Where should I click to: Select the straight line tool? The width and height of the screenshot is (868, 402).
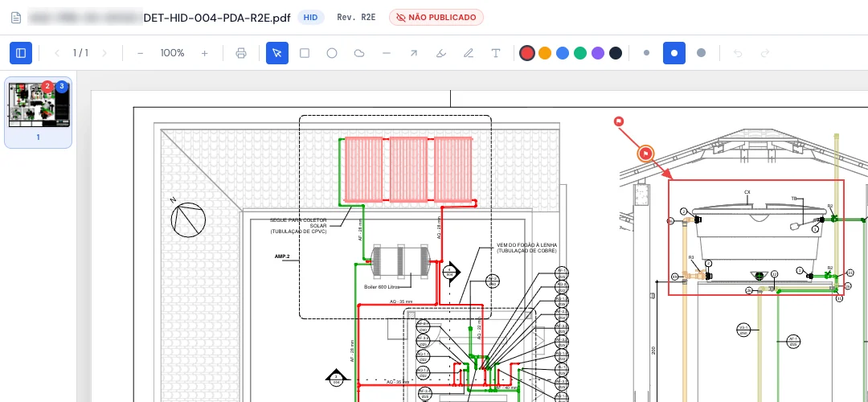click(x=387, y=53)
